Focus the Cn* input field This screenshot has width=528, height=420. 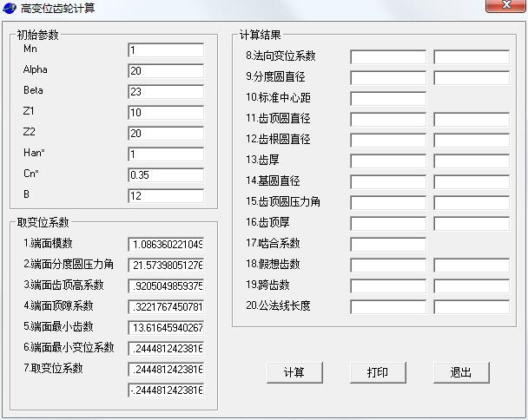(x=166, y=175)
